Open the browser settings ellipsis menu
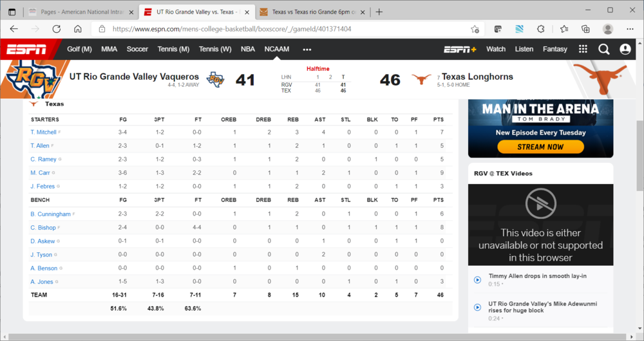This screenshot has height=341, width=644. tap(629, 29)
